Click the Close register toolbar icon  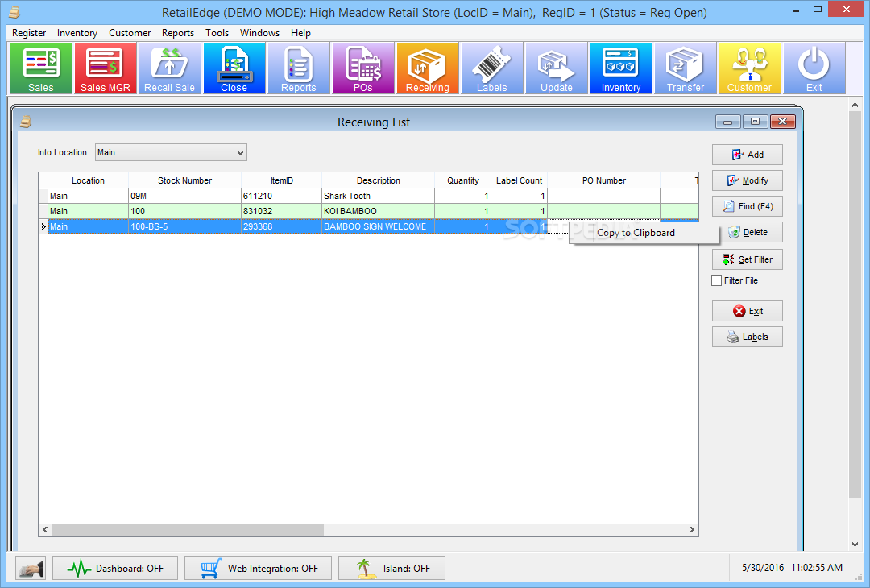pyautogui.click(x=234, y=68)
